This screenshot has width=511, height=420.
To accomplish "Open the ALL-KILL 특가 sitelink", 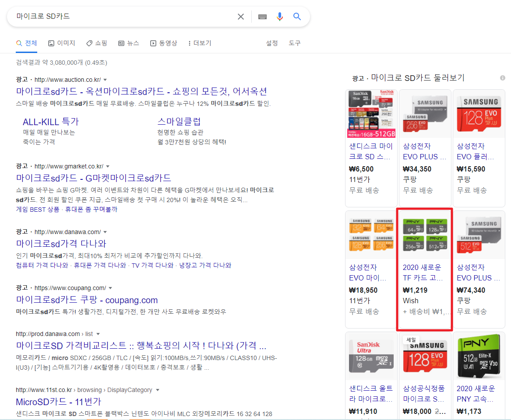I will tap(50, 122).
